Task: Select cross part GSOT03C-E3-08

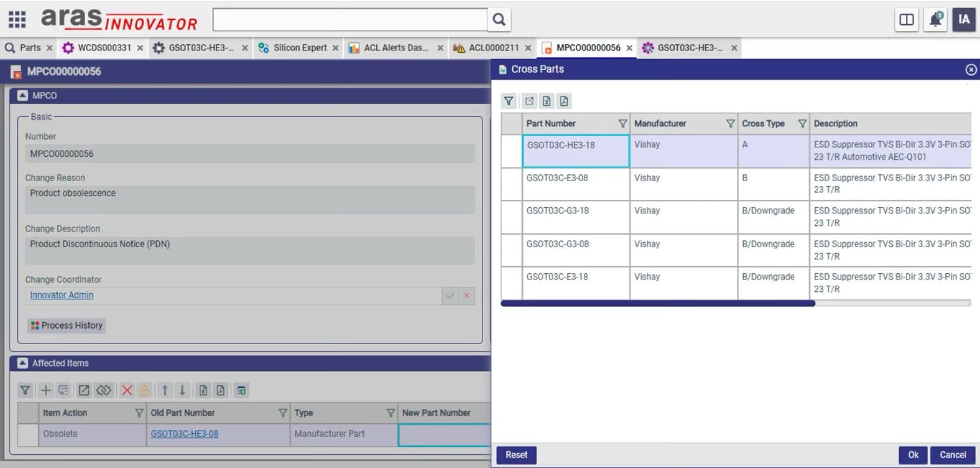Action: [x=576, y=184]
